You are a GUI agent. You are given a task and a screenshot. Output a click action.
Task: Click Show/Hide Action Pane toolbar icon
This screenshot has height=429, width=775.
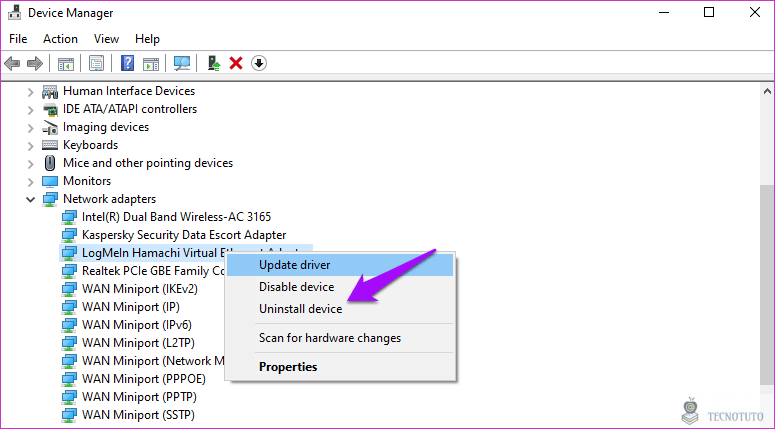pos(151,63)
